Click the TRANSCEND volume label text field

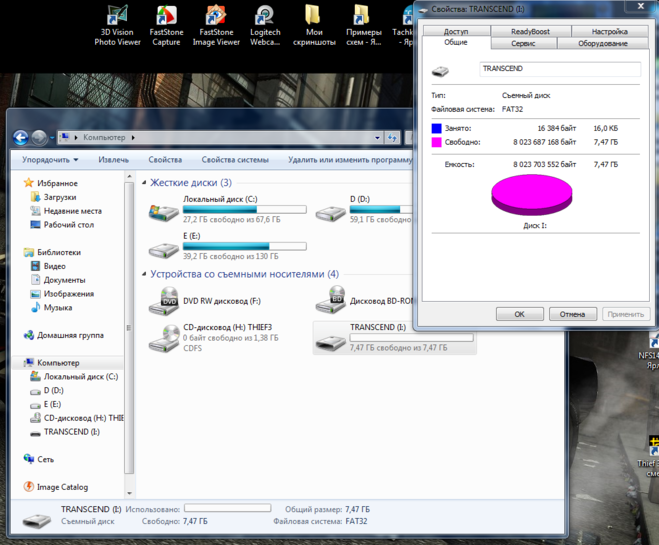(x=559, y=69)
